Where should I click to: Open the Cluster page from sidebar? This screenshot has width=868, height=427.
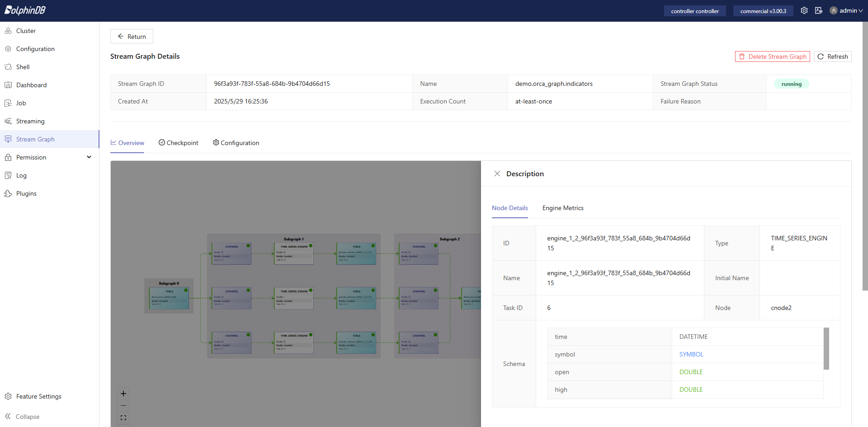26,31
